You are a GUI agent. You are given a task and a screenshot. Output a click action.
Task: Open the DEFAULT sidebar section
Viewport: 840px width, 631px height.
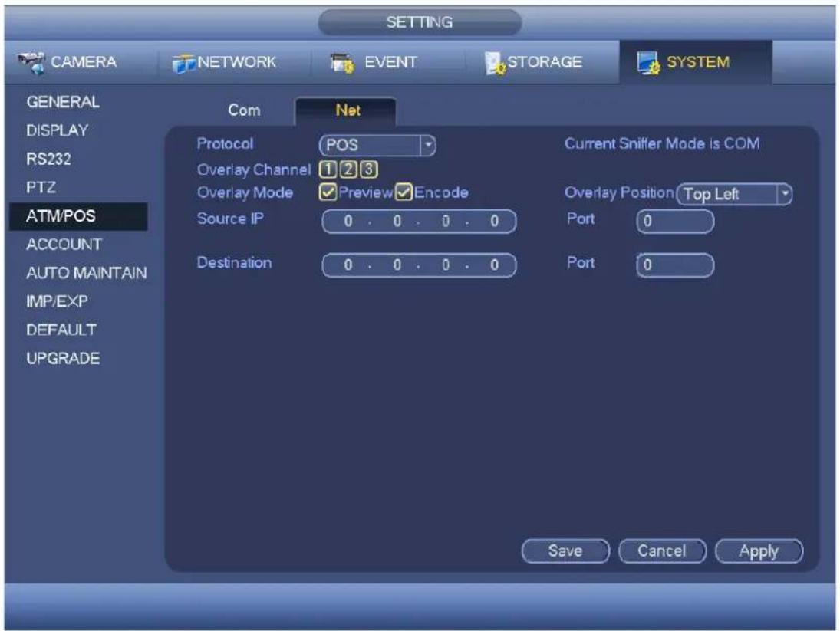pos(61,330)
